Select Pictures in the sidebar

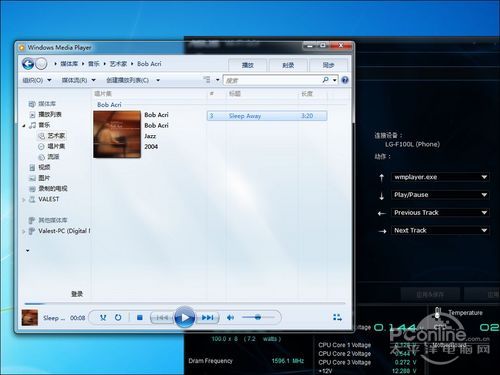click(40, 178)
